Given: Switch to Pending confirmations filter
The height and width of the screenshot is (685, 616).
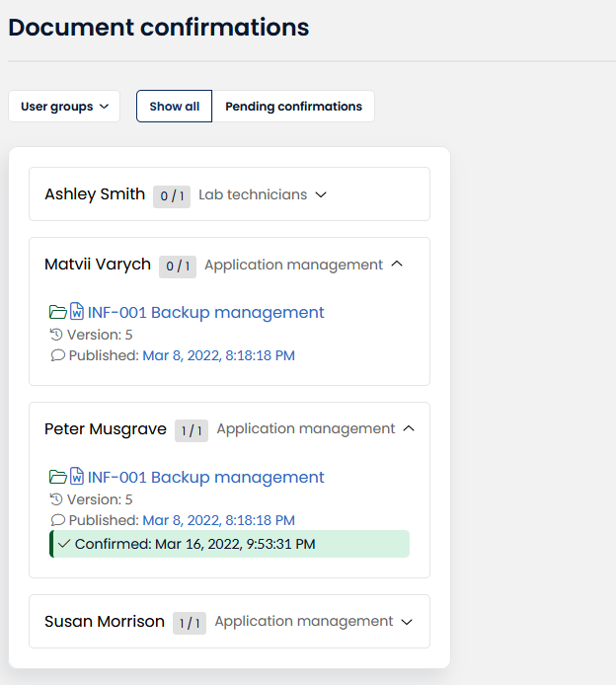Looking at the screenshot, I should [293, 107].
